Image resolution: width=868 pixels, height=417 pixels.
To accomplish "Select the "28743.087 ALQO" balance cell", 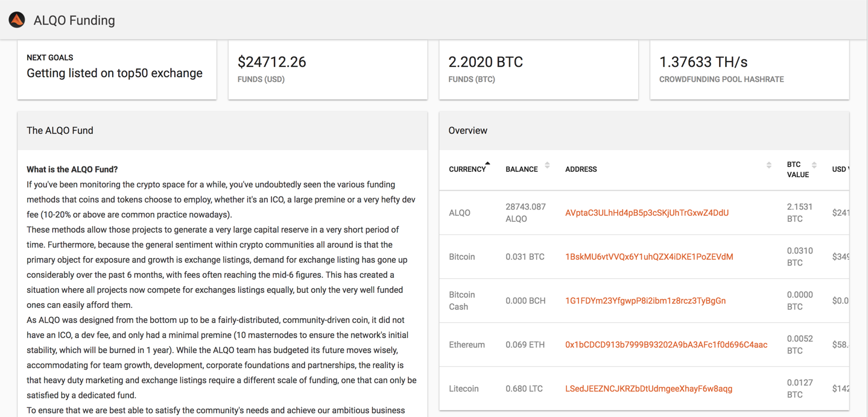I will pos(525,213).
